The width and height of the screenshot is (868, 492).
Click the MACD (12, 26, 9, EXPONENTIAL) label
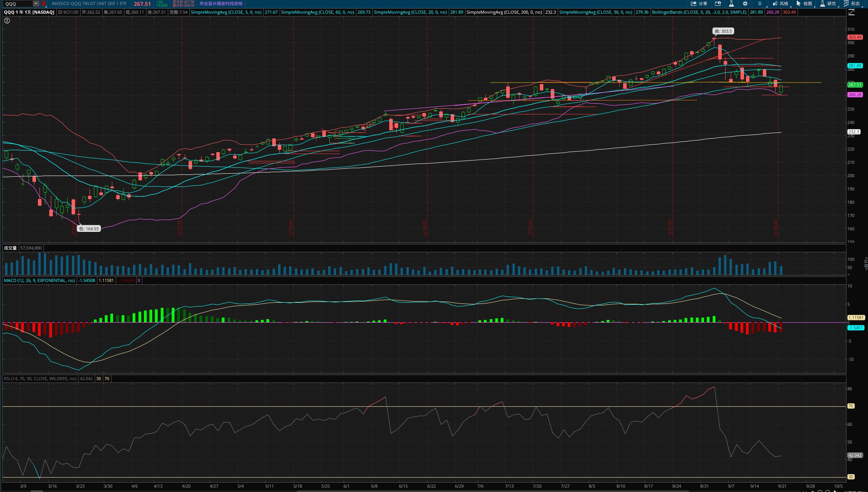pos(40,280)
